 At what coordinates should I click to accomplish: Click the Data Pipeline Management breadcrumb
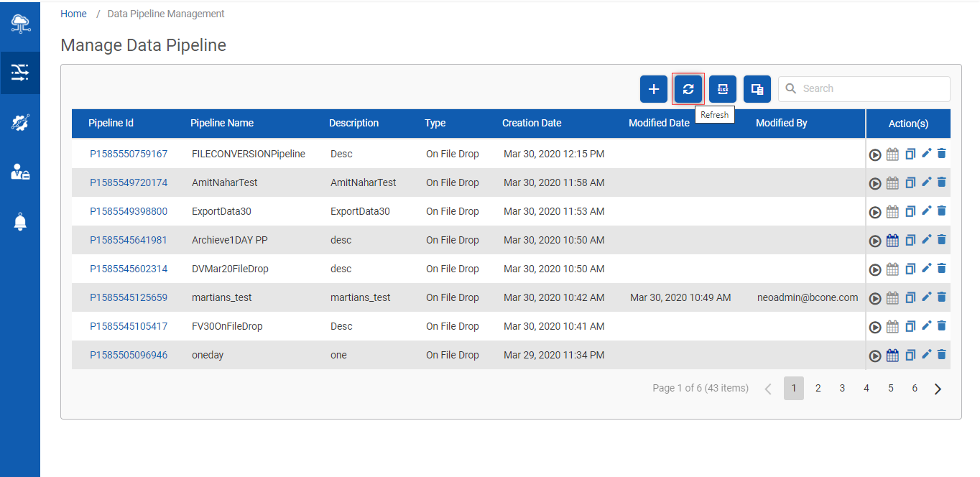click(166, 14)
